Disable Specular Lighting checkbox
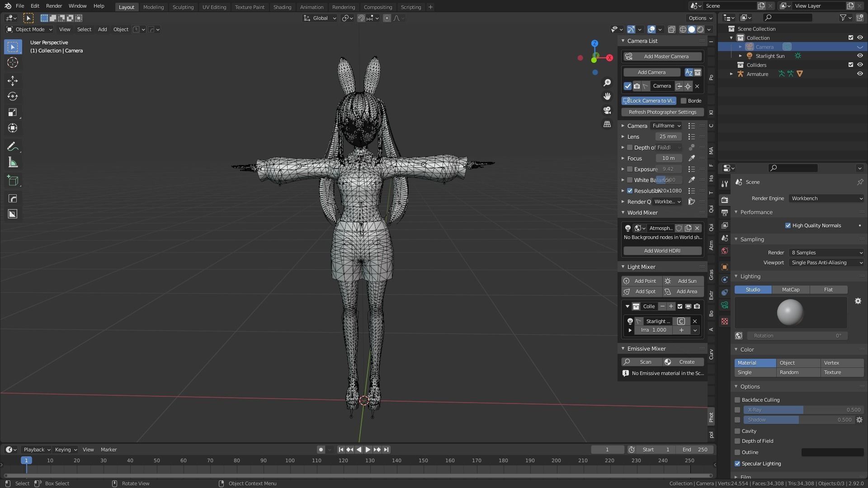This screenshot has width=868, height=488. click(737, 464)
